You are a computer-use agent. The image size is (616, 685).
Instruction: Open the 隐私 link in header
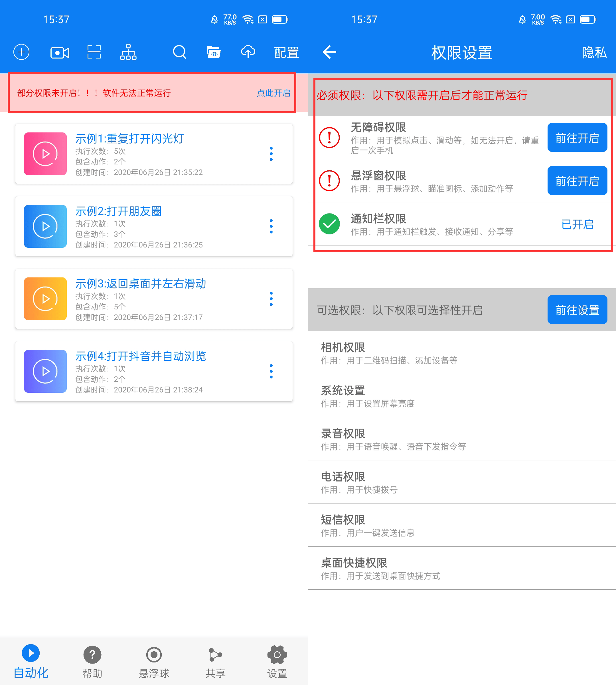[594, 53]
